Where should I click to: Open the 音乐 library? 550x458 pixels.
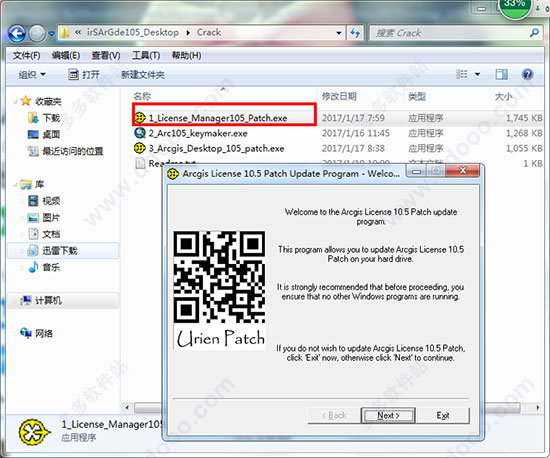tap(51, 267)
